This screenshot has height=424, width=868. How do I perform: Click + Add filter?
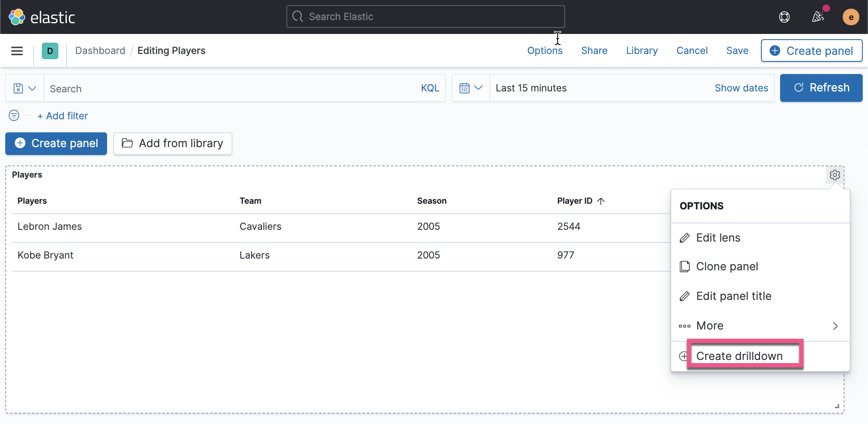click(63, 116)
